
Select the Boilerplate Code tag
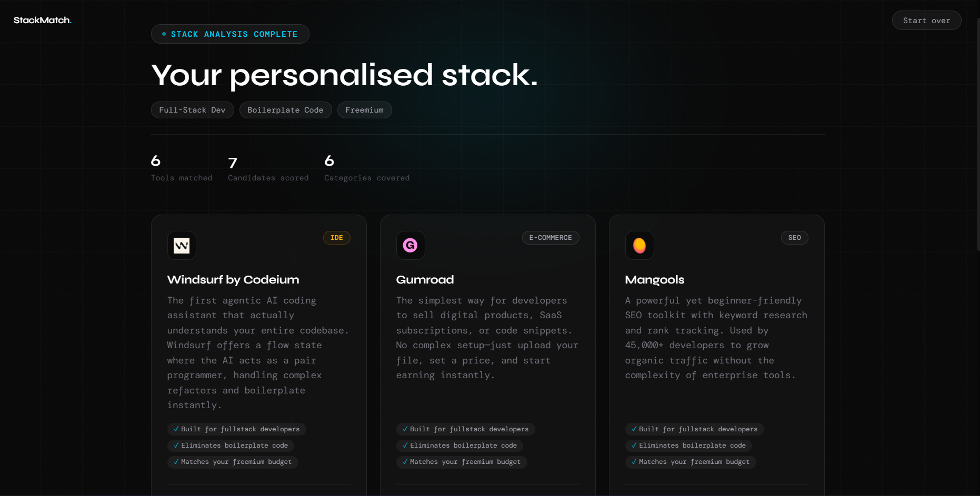coord(285,109)
